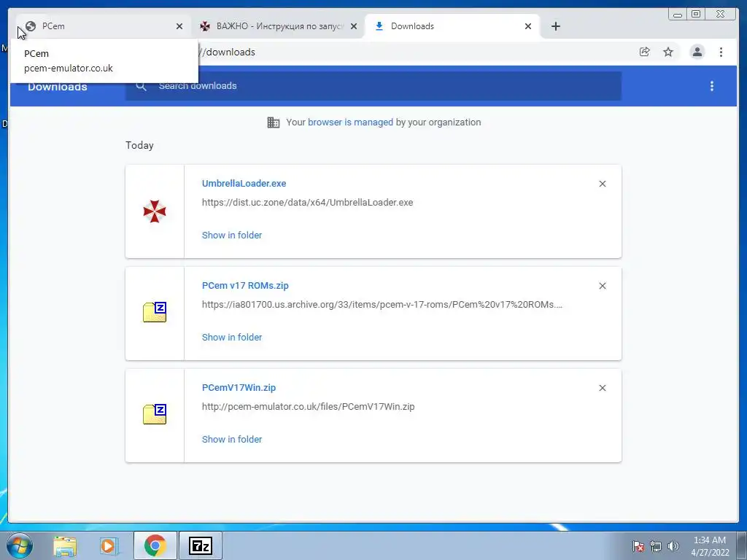
Task: Click the share page icon
Action: click(x=645, y=52)
